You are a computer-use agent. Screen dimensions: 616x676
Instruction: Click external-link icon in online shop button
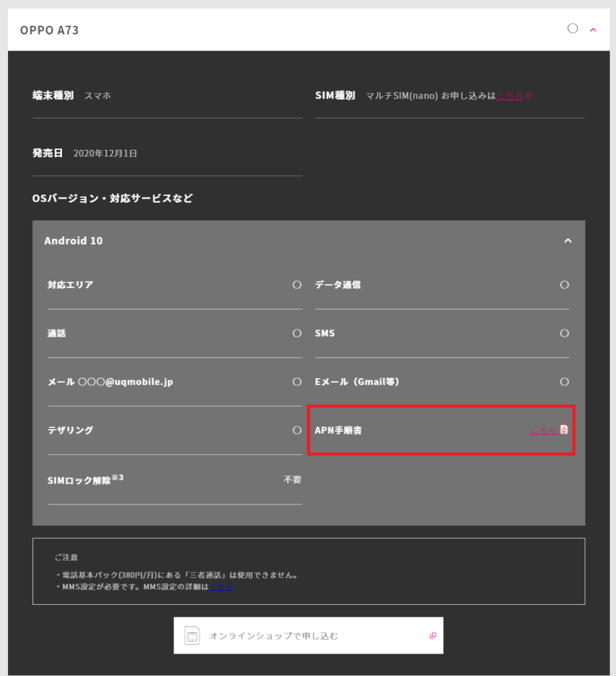(x=433, y=636)
